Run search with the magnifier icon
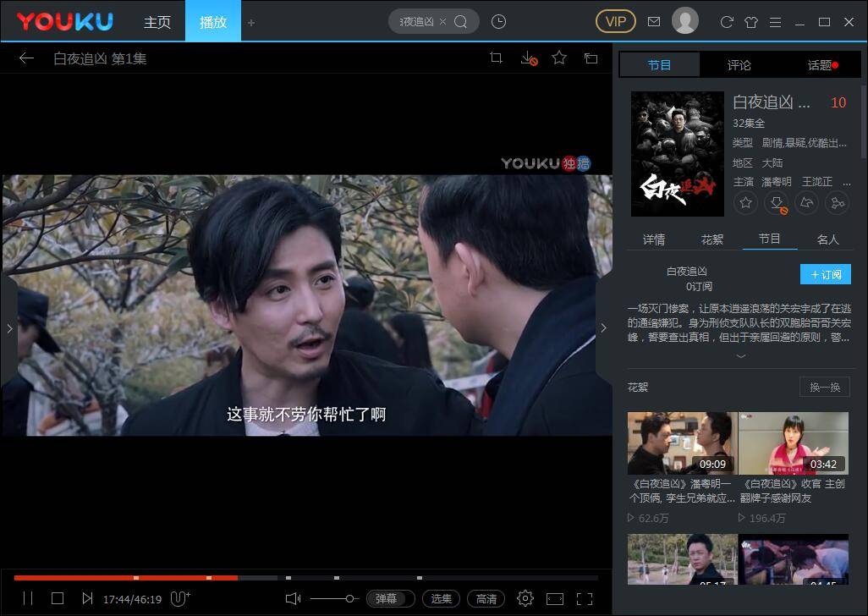Screen dimensions: 868x616 [x=460, y=22]
